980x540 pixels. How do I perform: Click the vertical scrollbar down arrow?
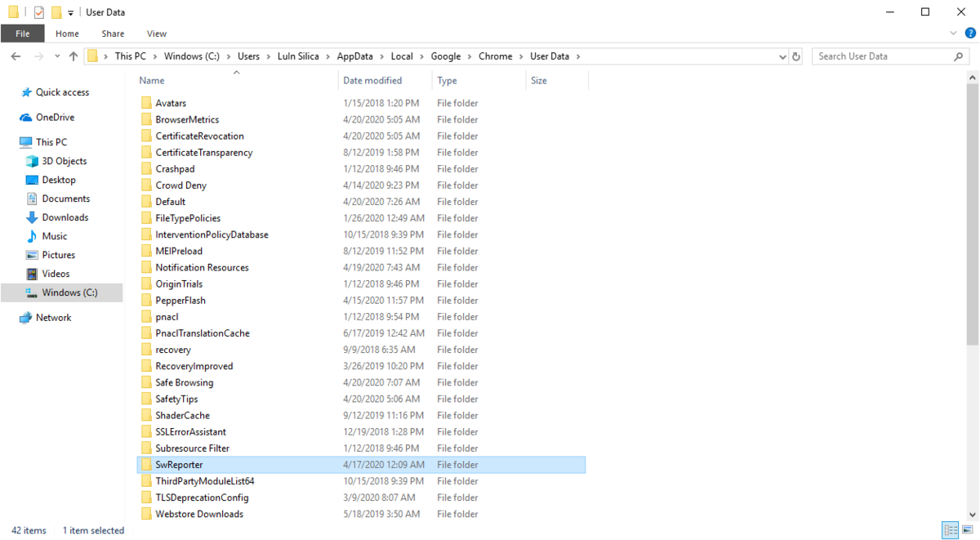point(972,514)
